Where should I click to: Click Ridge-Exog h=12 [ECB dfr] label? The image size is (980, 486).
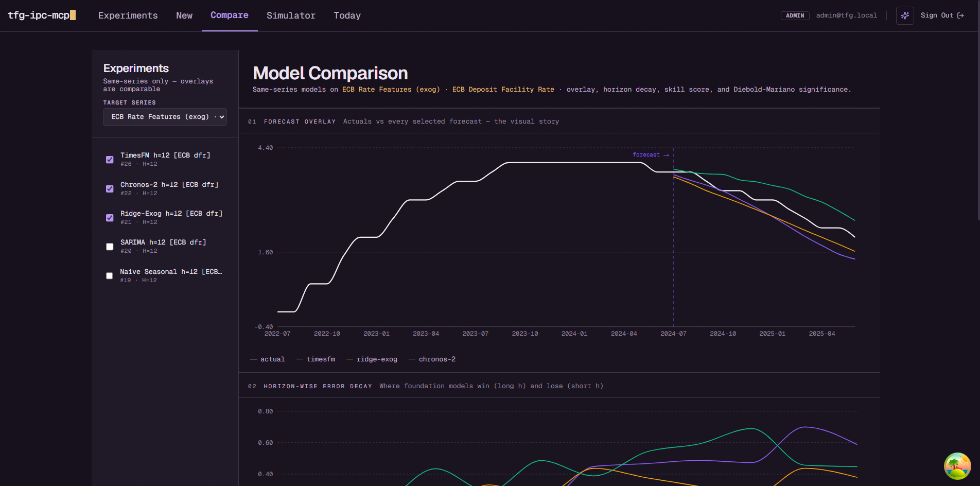point(171,213)
